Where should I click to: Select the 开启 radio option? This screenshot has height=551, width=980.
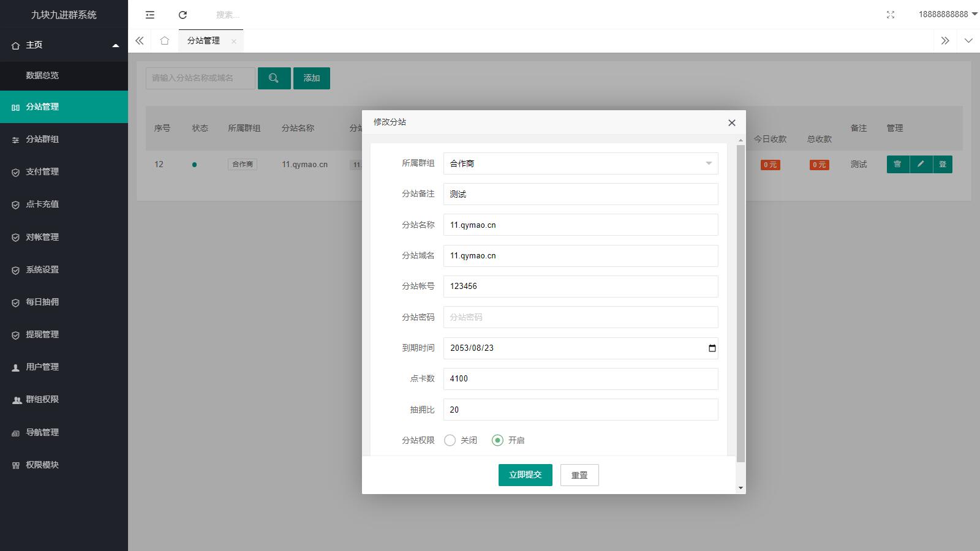pos(498,440)
